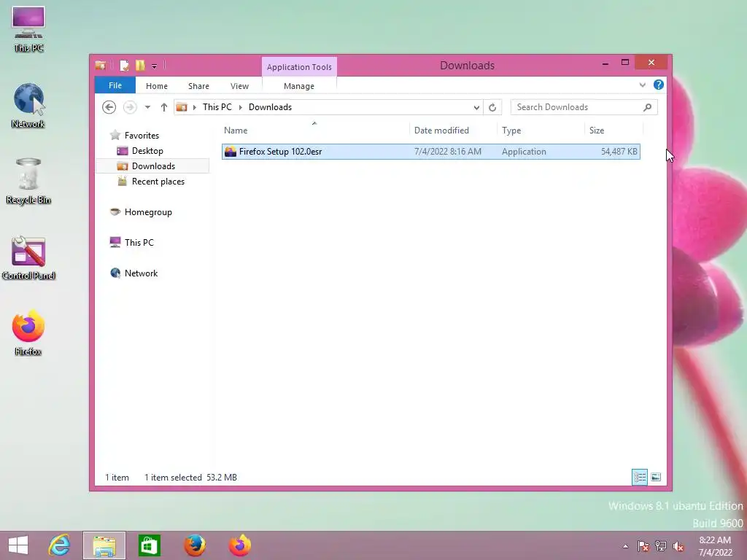Viewport: 747px width, 560px height.
Task: Open the This PC desktop icon
Action: click(x=28, y=29)
